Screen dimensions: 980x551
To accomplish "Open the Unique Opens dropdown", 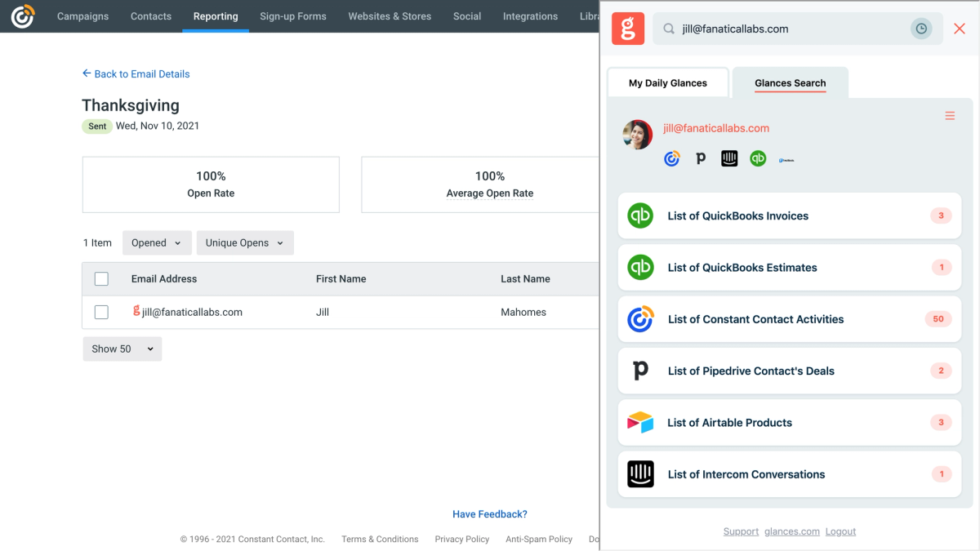I will [x=245, y=242].
